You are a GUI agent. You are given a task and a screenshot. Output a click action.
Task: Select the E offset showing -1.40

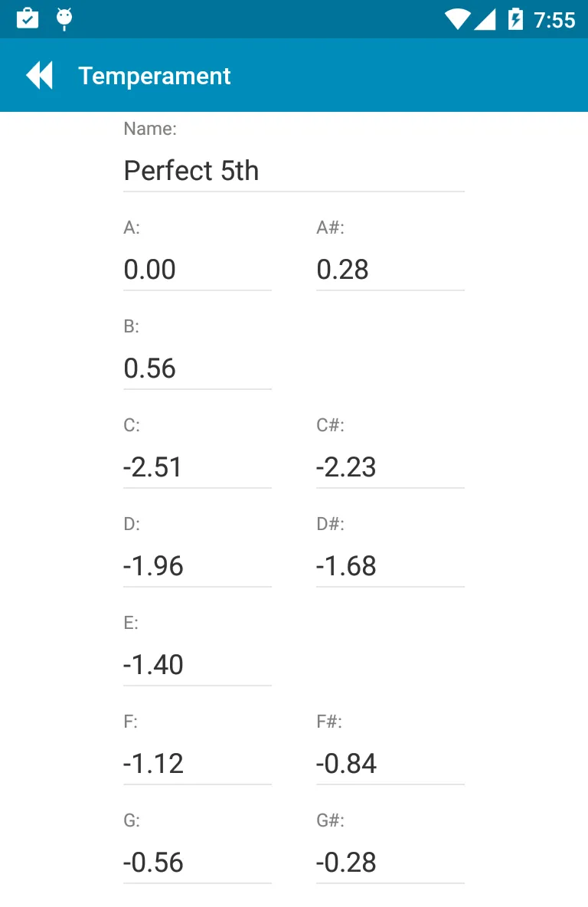click(x=197, y=665)
